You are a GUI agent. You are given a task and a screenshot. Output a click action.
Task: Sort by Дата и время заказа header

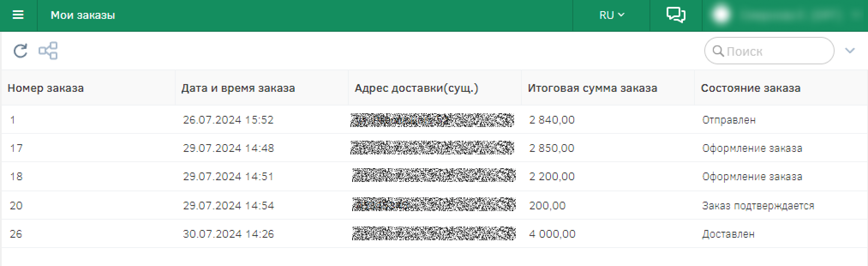pyautogui.click(x=238, y=88)
